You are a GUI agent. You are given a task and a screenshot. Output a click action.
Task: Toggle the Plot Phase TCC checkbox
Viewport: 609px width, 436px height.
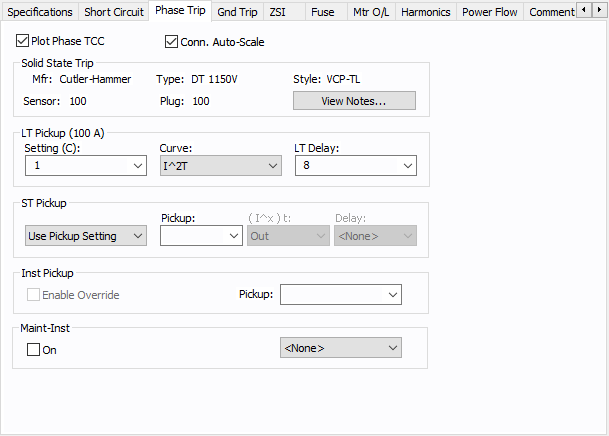click(23, 42)
